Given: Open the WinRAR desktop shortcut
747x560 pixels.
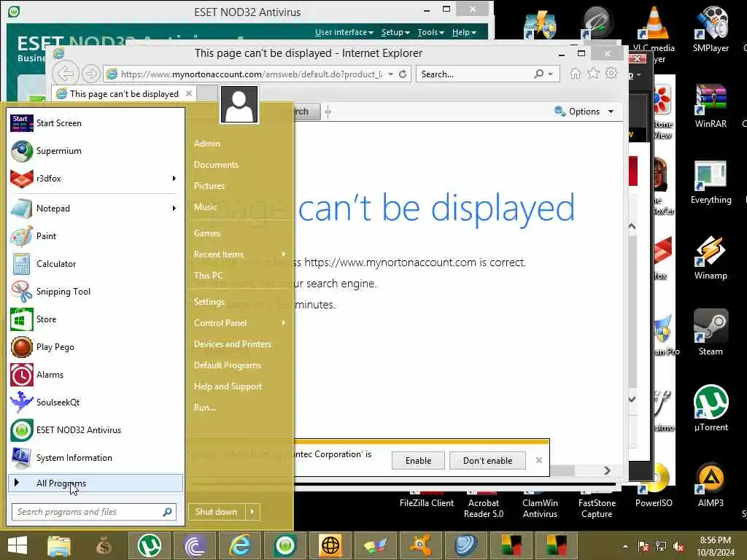Looking at the screenshot, I should [711, 106].
